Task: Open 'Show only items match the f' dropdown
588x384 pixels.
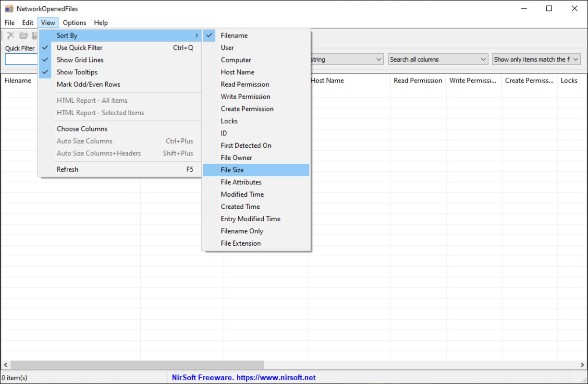Action: point(536,60)
